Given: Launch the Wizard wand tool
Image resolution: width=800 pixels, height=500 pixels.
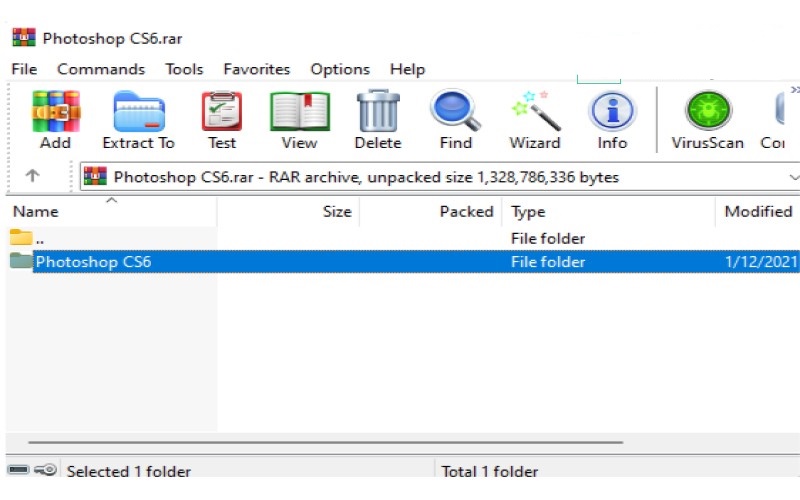Looking at the screenshot, I should (535, 110).
